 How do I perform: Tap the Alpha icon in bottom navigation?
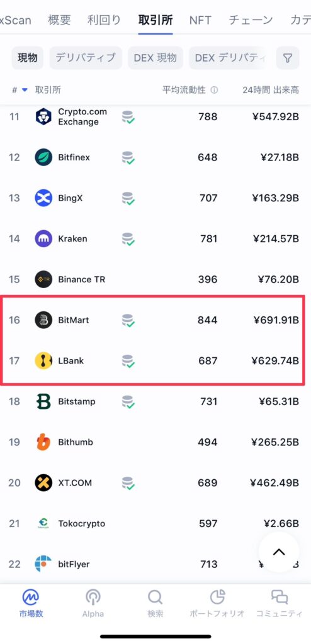[x=93, y=598]
